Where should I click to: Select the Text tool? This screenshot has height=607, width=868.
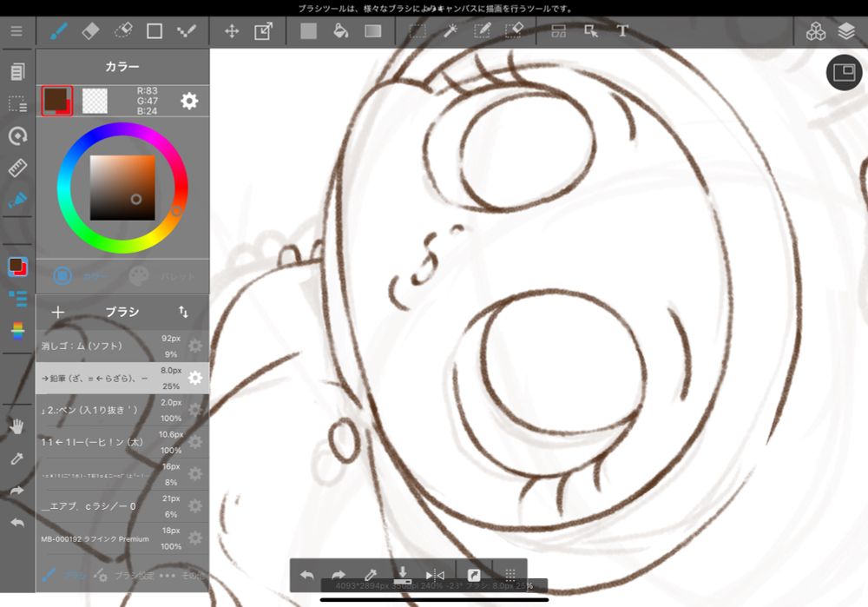[x=622, y=31]
